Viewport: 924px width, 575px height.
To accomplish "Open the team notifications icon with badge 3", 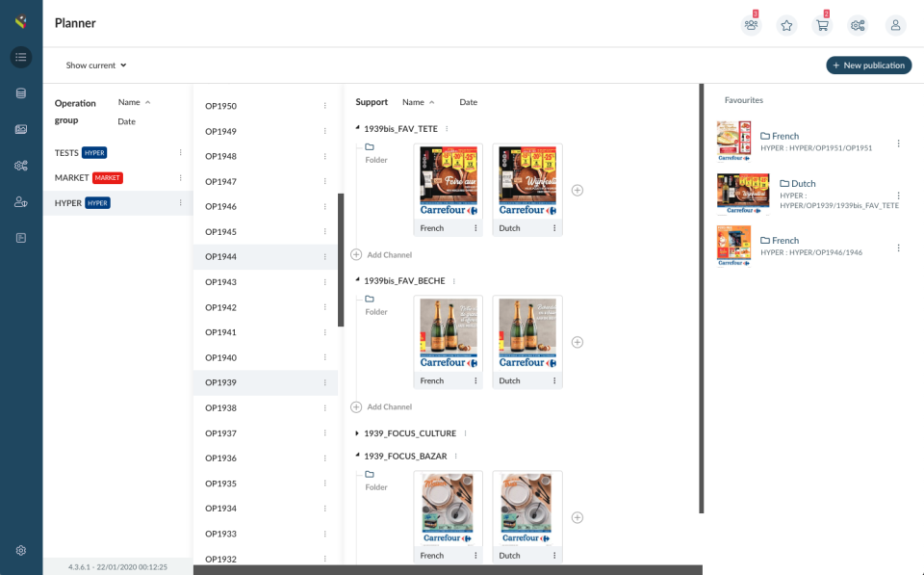I will (751, 25).
